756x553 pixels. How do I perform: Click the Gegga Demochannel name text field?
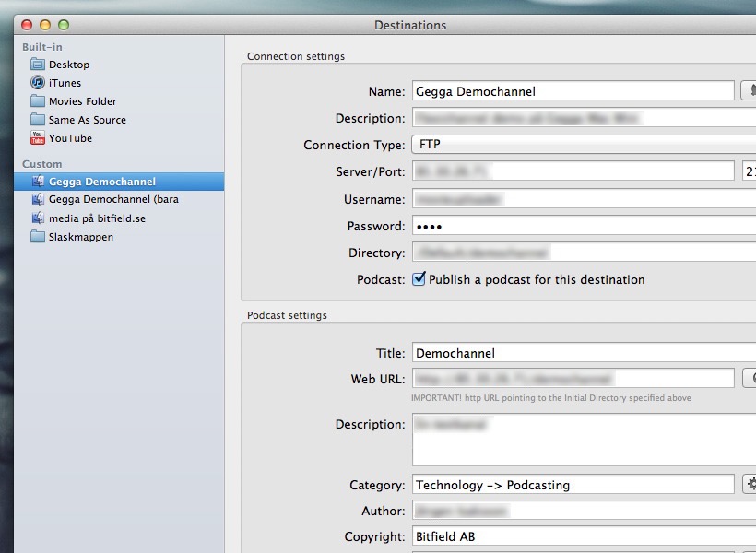point(572,91)
